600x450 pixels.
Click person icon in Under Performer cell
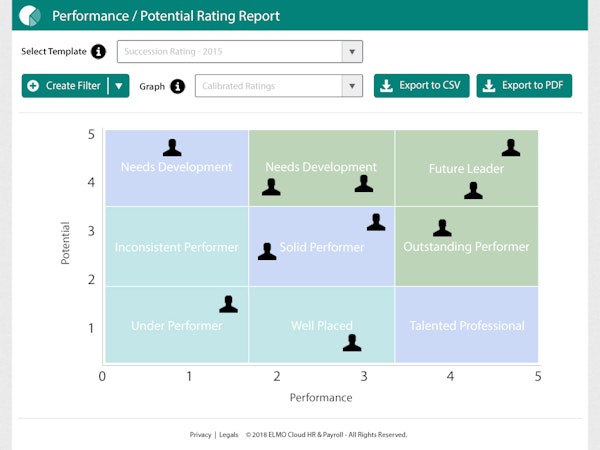click(228, 304)
